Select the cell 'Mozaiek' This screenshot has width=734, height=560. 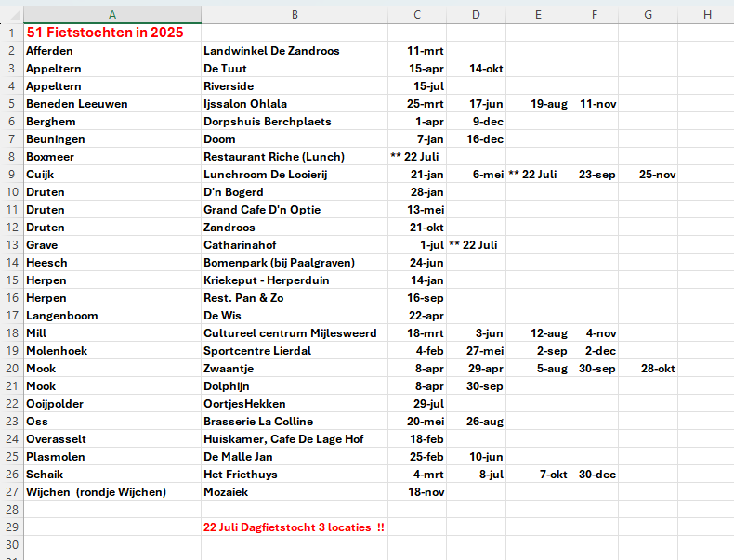(x=295, y=492)
